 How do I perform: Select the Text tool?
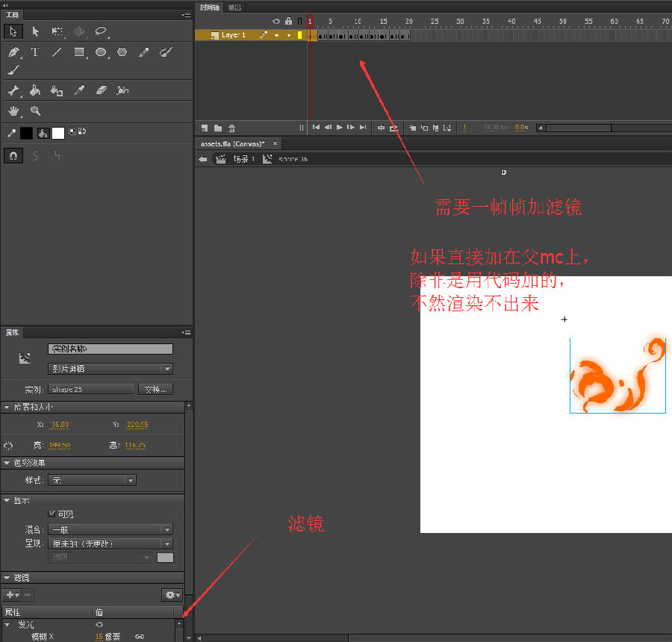pyautogui.click(x=34, y=52)
